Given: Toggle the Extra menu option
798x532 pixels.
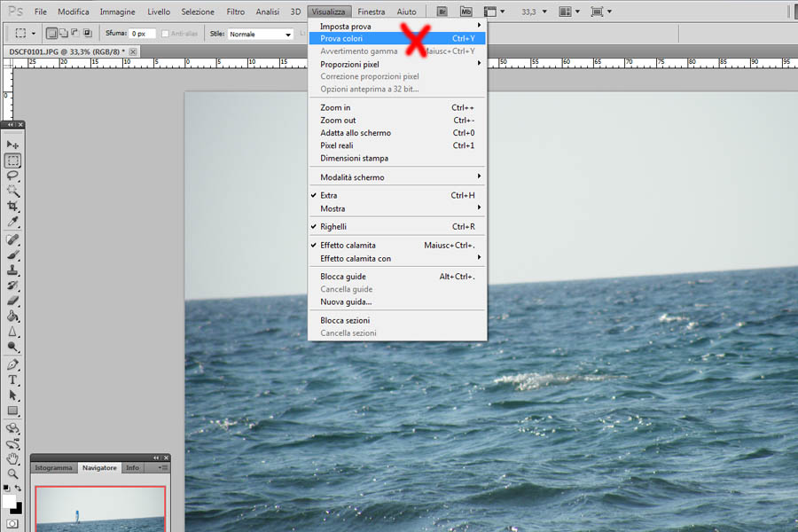Looking at the screenshot, I should (x=329, y=195).
